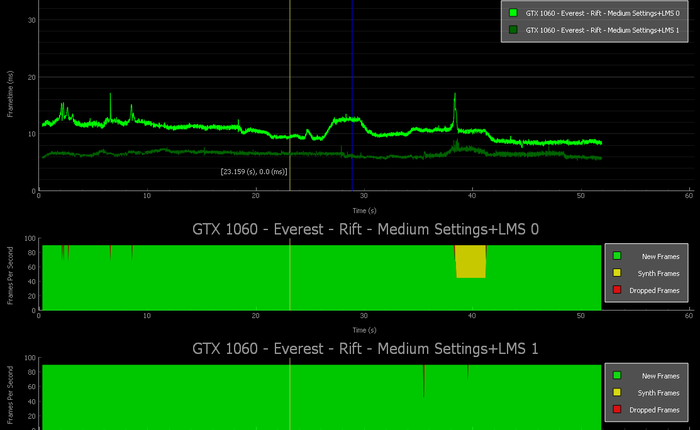Click the green New Frames swatch in the LMS 1 legend

pos(617,376)
